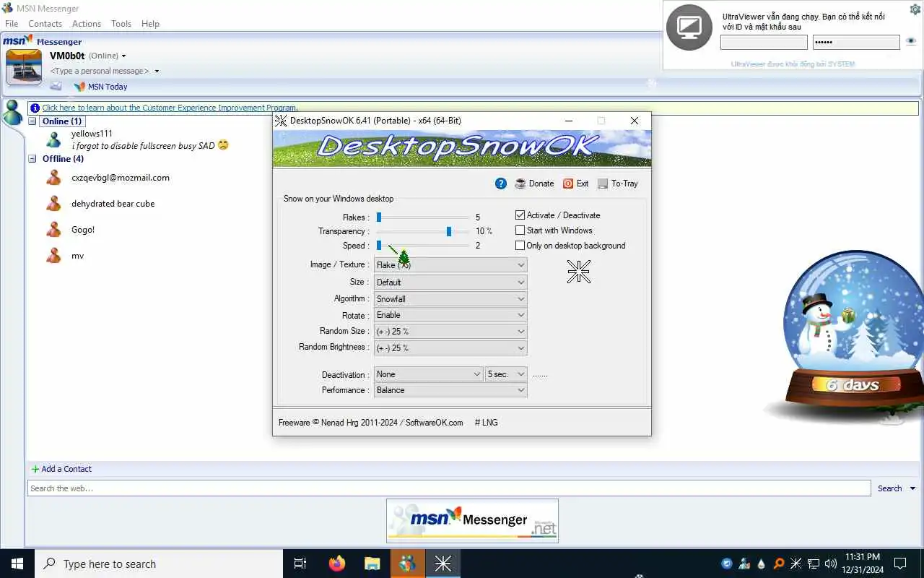
Task: Open File Explorer from the taskbar
Action: click(x=372, y=564)
